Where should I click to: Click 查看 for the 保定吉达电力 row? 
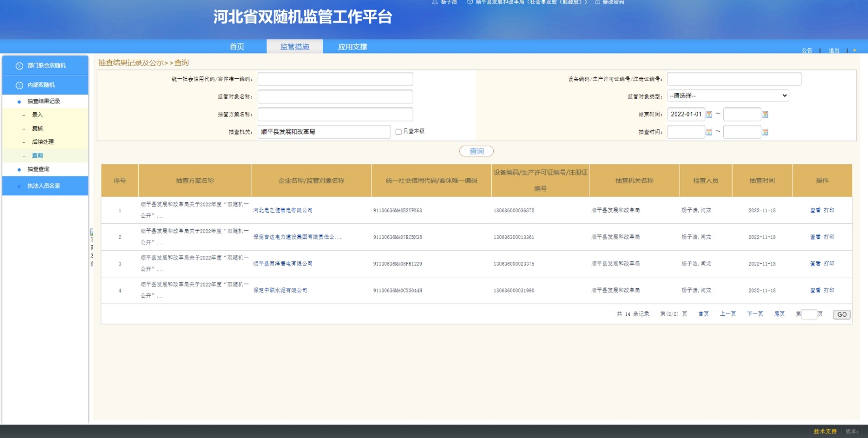815,237
